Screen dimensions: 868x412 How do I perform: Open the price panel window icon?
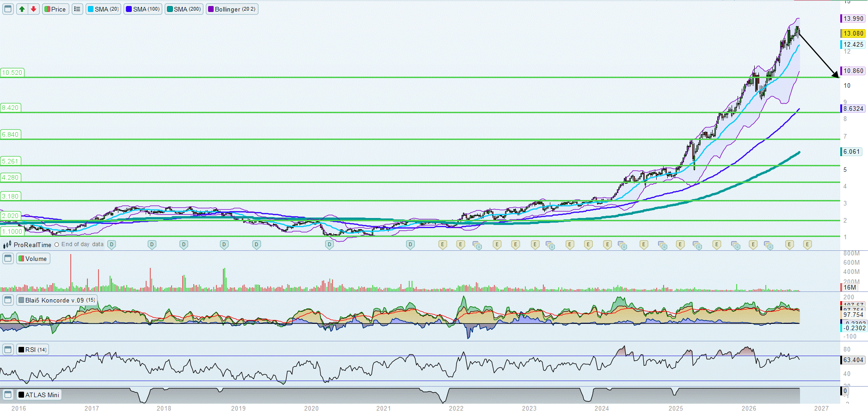coord(8,9)
